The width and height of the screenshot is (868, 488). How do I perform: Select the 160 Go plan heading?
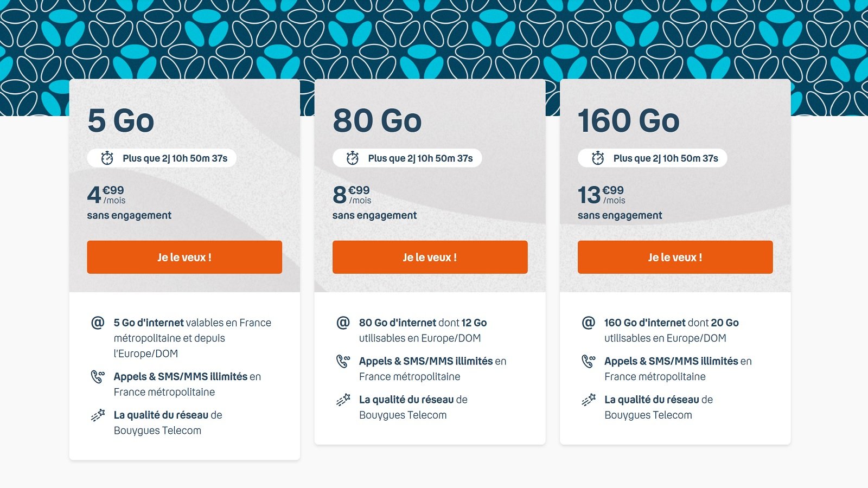628,121
